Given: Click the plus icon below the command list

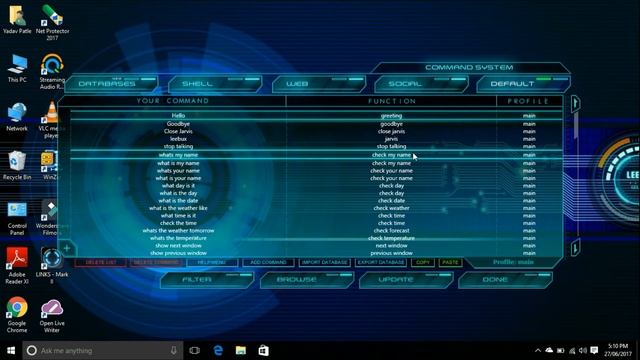Looking at the screenshot, I should click(67, 248).
